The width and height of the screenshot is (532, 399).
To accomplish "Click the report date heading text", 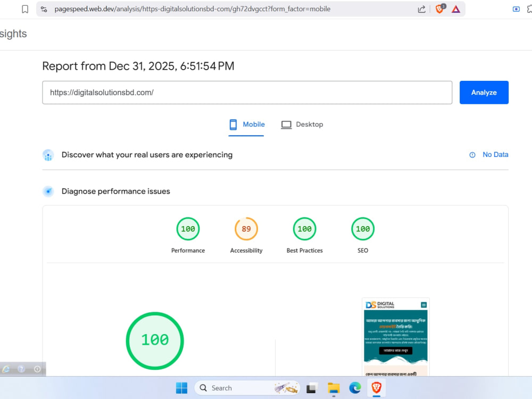I will pos(138,66).
